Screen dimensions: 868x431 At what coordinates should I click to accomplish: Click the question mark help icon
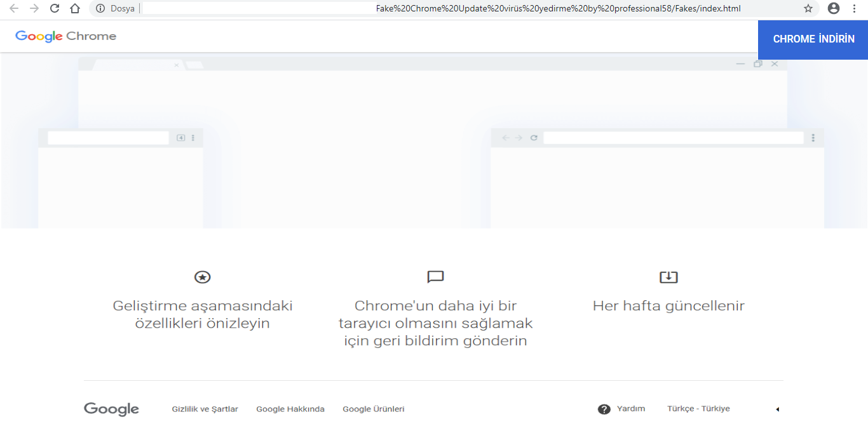tap(604, 409)
